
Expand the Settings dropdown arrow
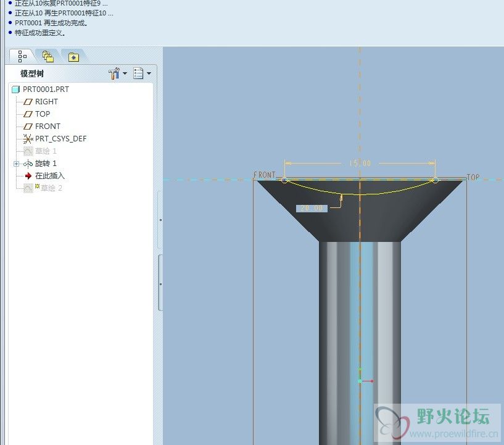125,73
